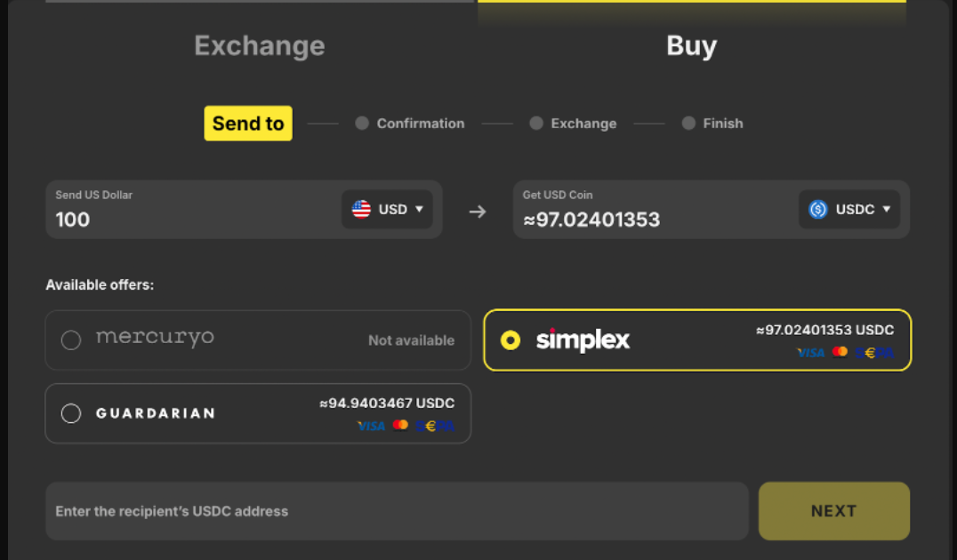
Task: Click the arrow between currency fields
Action: click(x=478, y=212)
